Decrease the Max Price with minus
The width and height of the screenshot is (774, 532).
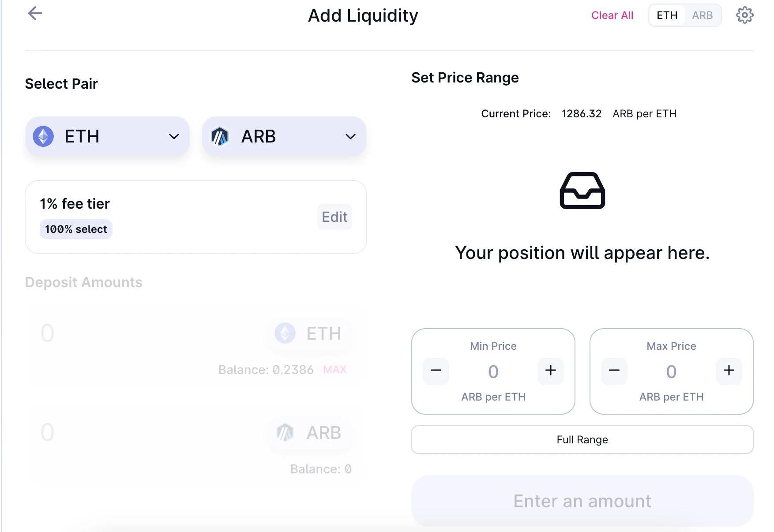[614, 371]
